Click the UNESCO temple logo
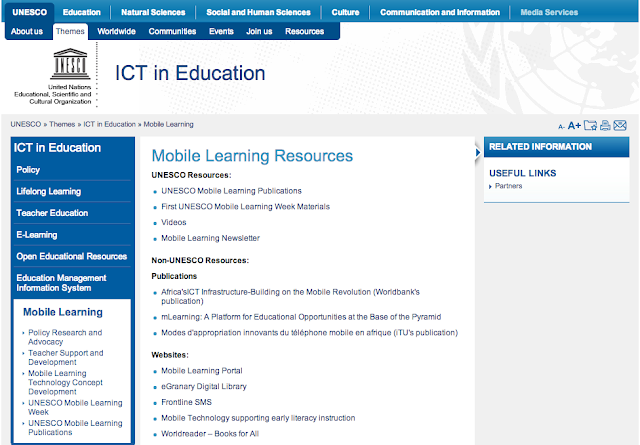640x445 pixels. (x=70, y=64)
